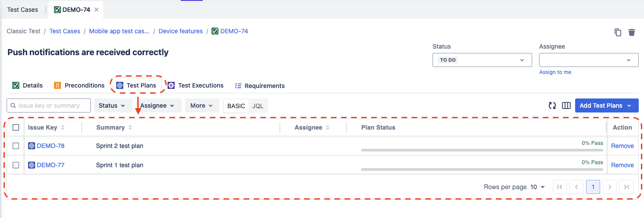
Task: Expand the Assignee field dropdown at top
Action: pyautogui.click(x=589, y=60)
